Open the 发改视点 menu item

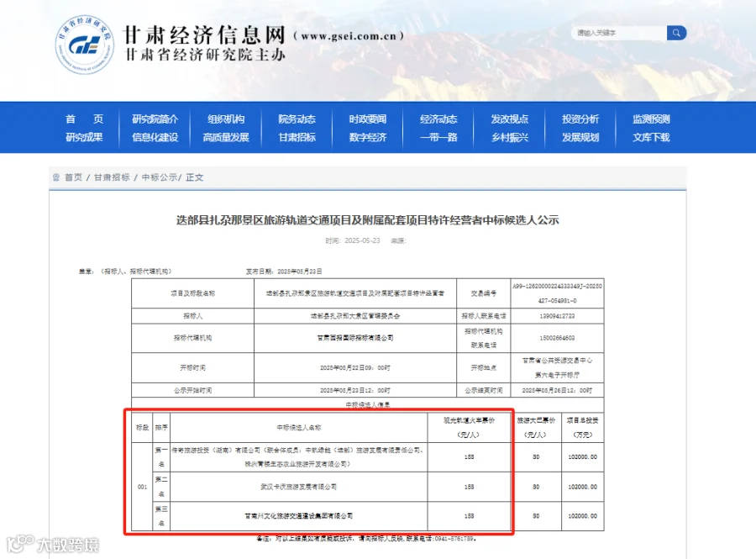(x=510, y=119)
